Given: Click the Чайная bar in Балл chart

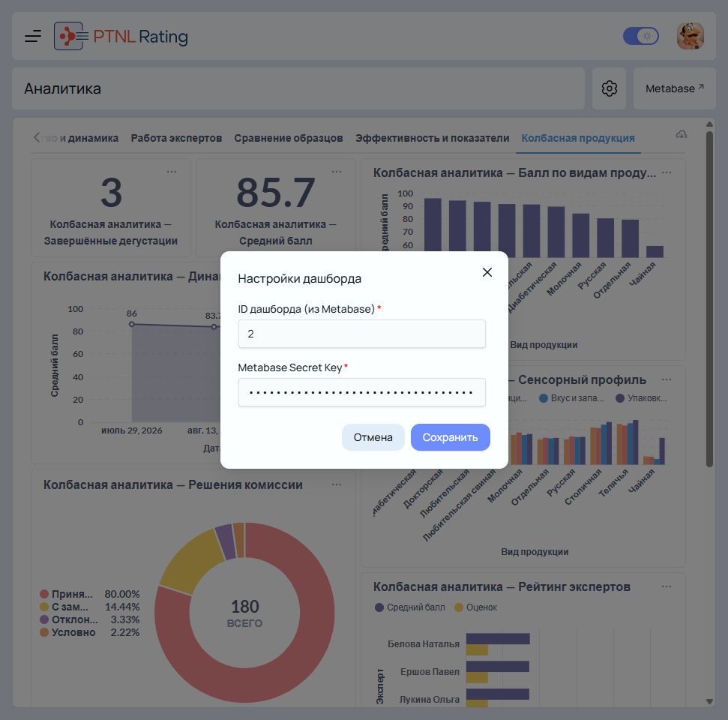Looking at the screenshot, I should (655, 251).
